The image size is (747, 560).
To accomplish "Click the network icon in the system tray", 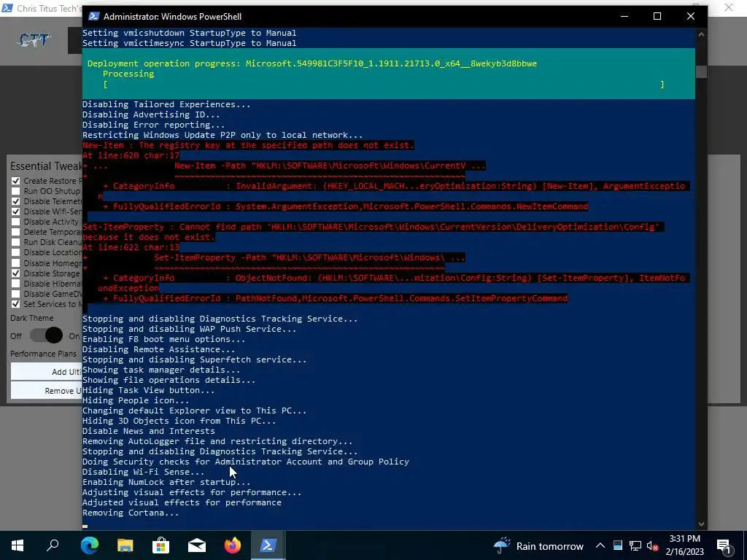I will [635, 545].
